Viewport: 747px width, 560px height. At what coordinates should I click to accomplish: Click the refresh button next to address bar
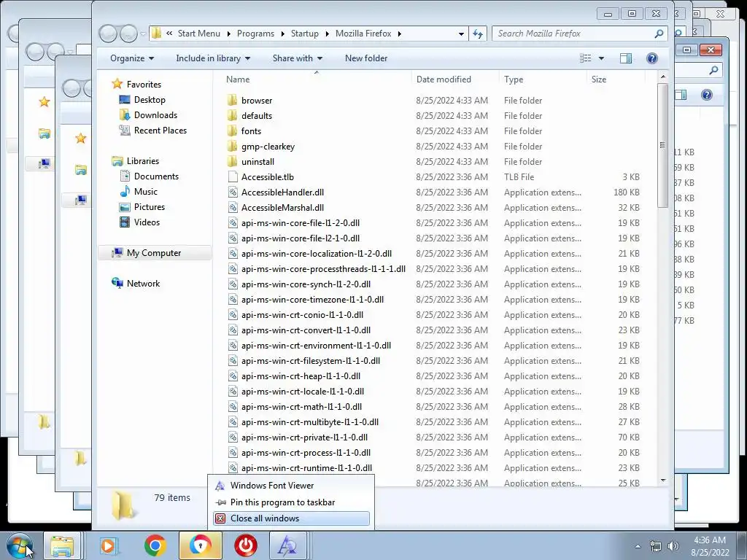tap(478, 34)
